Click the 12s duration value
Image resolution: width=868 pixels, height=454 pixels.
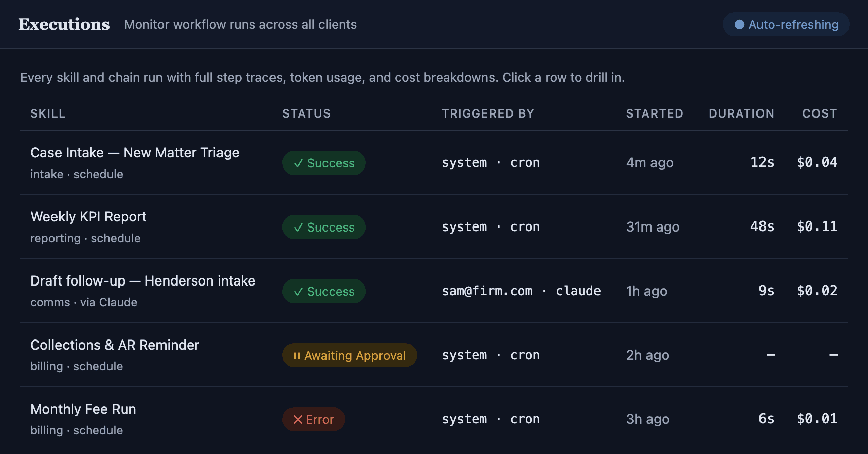[762, 162]
